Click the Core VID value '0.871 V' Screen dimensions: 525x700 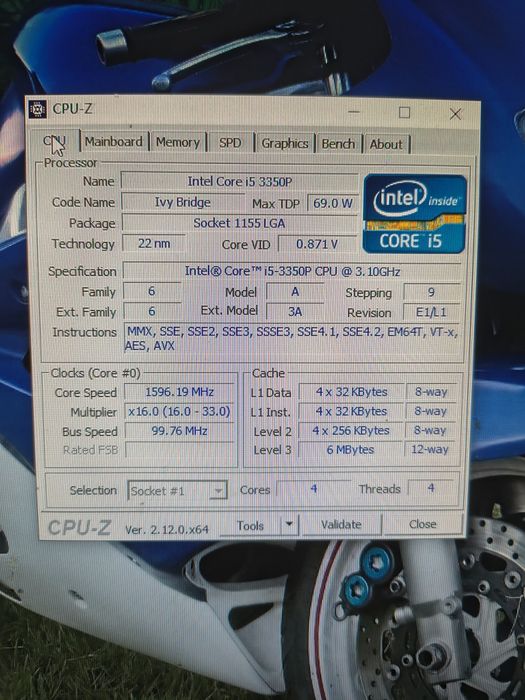pos(317,244)
